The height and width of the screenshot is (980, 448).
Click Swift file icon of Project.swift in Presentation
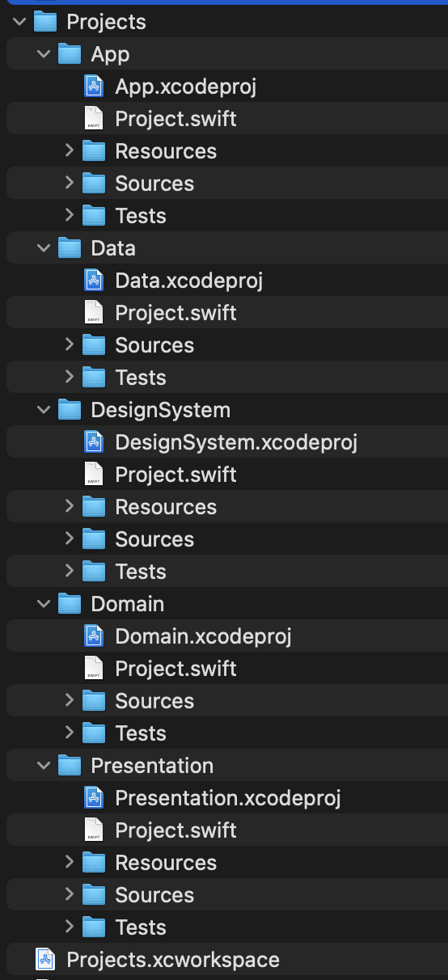pos(95,830)
